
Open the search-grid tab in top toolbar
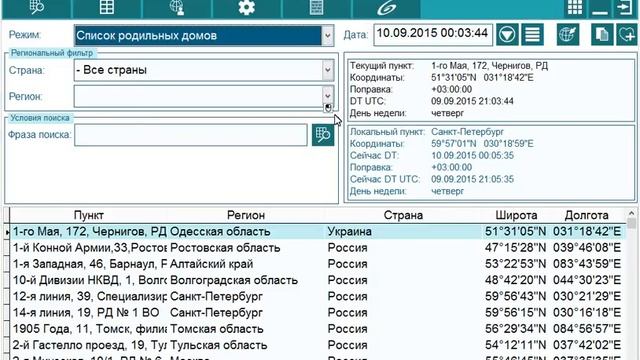tap(37, 8)
